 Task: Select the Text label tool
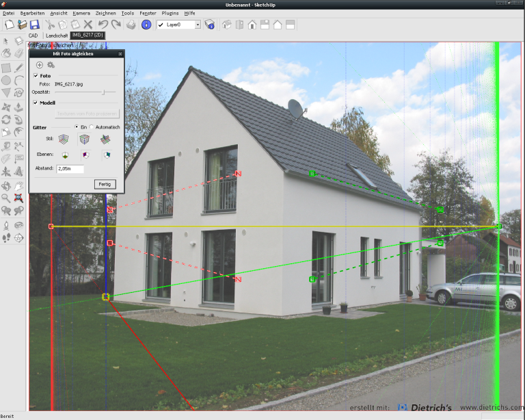click(x=18, y=159)
